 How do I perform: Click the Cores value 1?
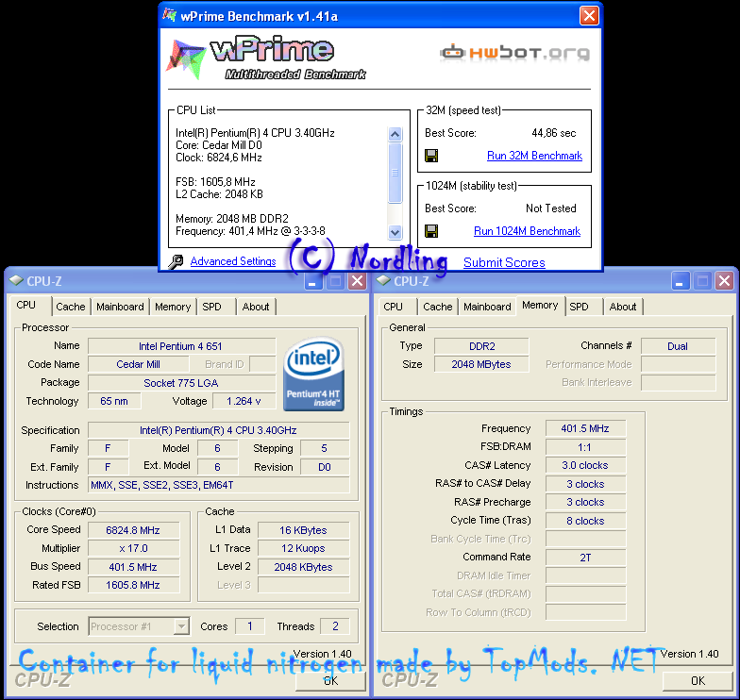[x=249, y=626]
